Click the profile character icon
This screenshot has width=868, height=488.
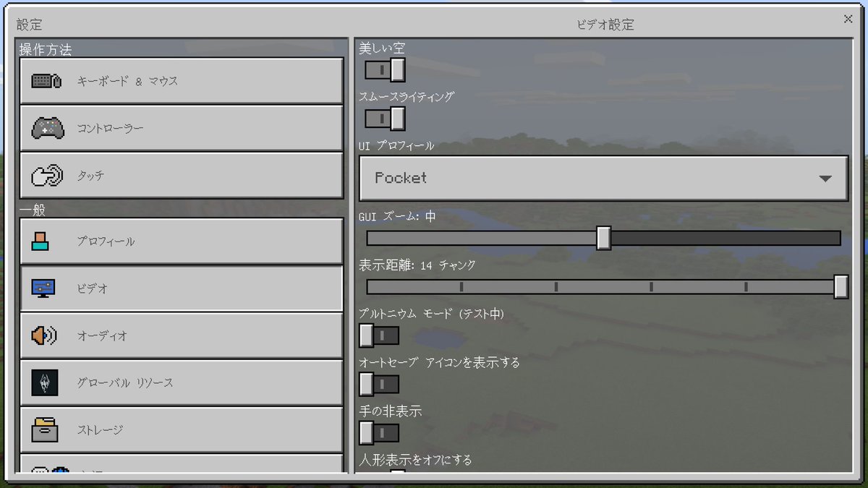point(41,241)
